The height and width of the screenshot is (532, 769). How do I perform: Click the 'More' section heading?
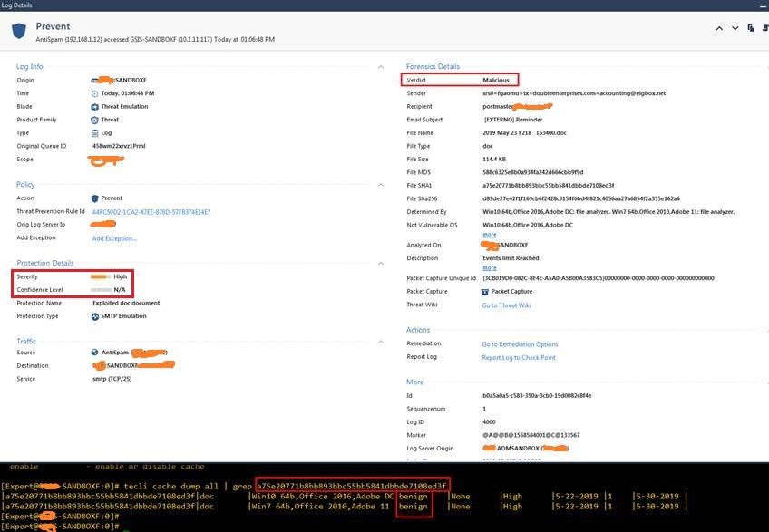point(415,382)
